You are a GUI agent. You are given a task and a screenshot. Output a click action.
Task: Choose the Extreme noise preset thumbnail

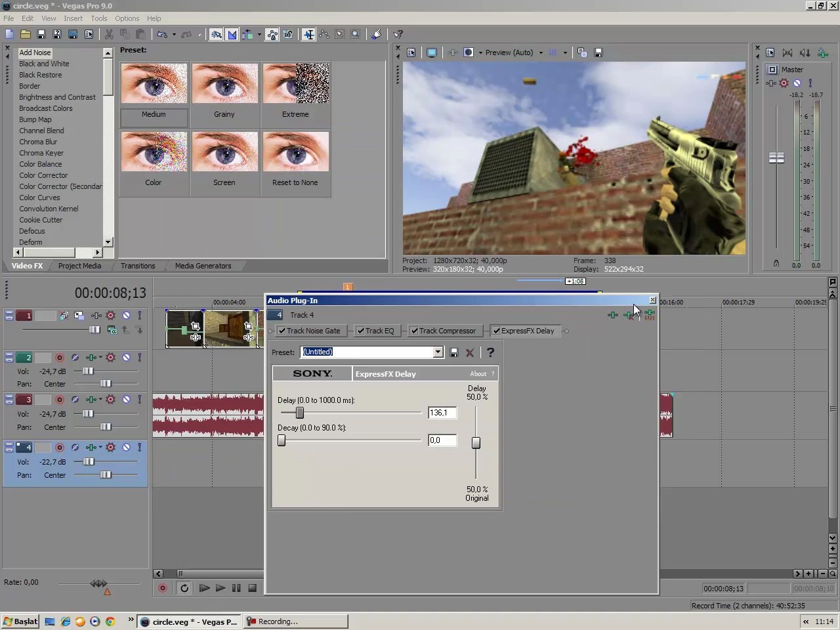295,83
